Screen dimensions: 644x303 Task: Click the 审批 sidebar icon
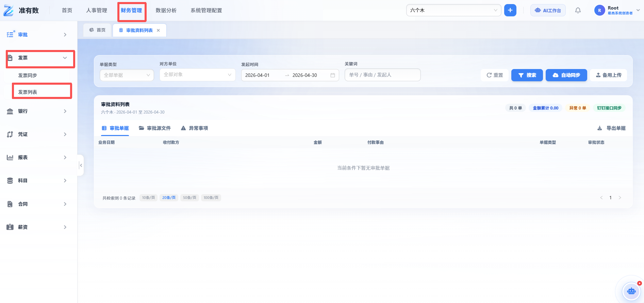10,35
